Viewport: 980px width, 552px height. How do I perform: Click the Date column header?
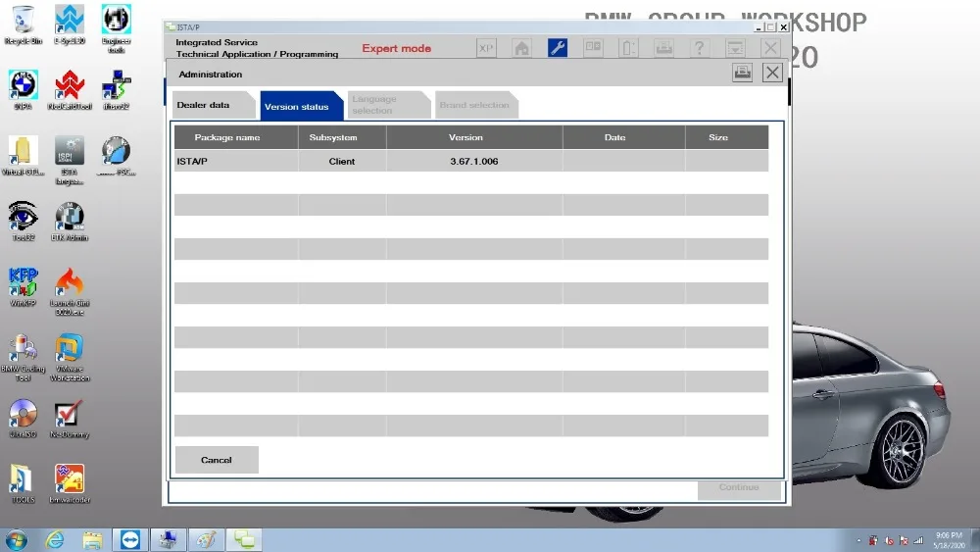click(x=623, y=137)
